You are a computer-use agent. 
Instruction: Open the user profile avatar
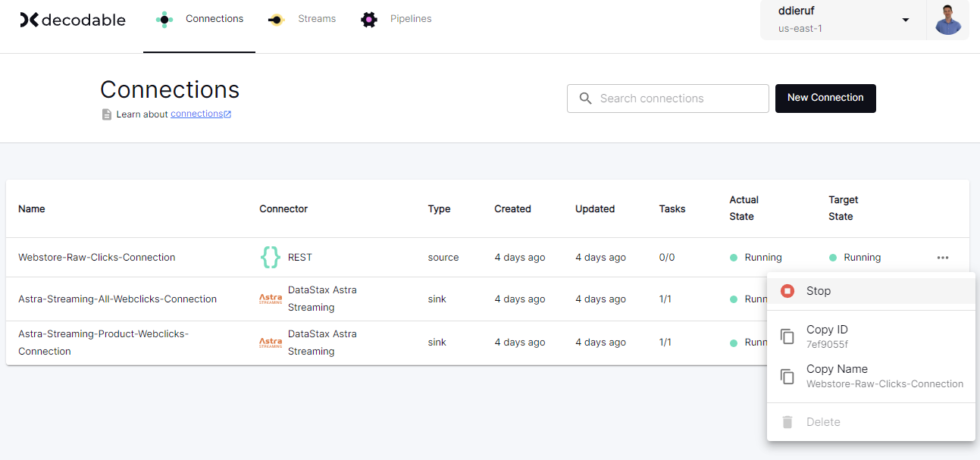(947, 20)
